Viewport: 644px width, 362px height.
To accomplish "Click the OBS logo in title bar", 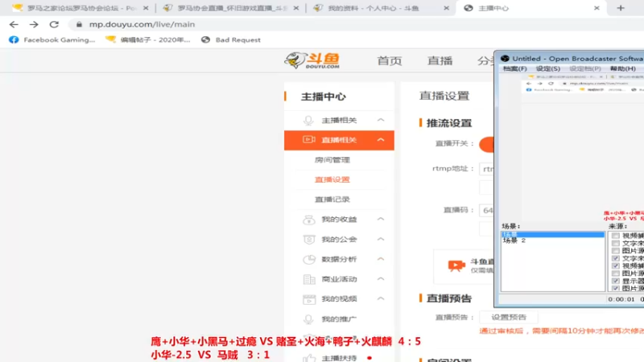I will pos(506,59).
